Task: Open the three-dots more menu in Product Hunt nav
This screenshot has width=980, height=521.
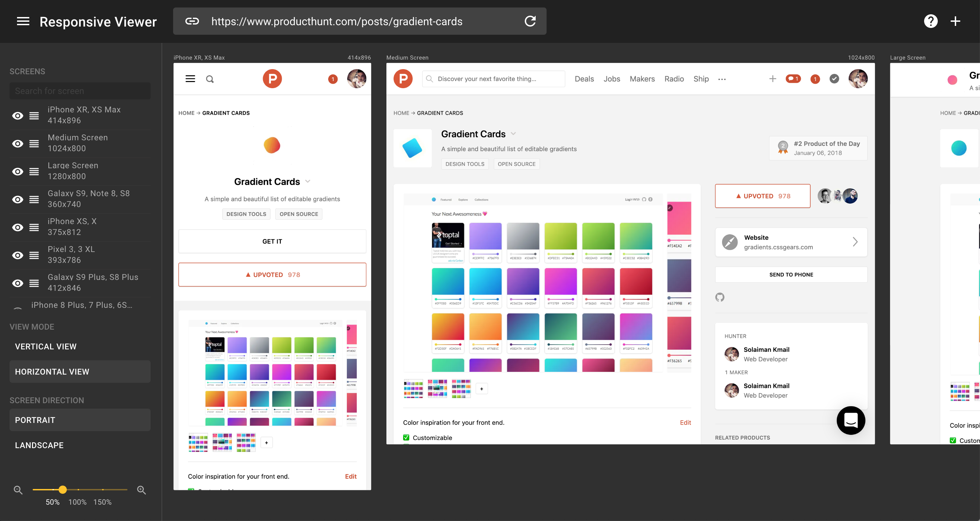Action: (722, 79)
